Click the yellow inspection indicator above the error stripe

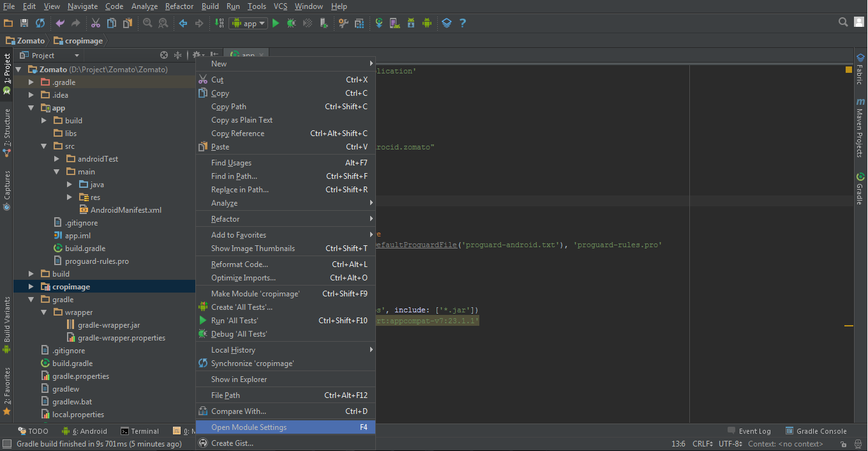coord(849,70)
